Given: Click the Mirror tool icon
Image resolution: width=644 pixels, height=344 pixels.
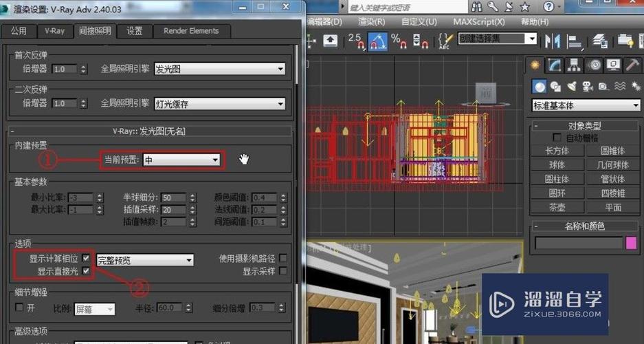Looking at the screenshot, I should 553,41.
